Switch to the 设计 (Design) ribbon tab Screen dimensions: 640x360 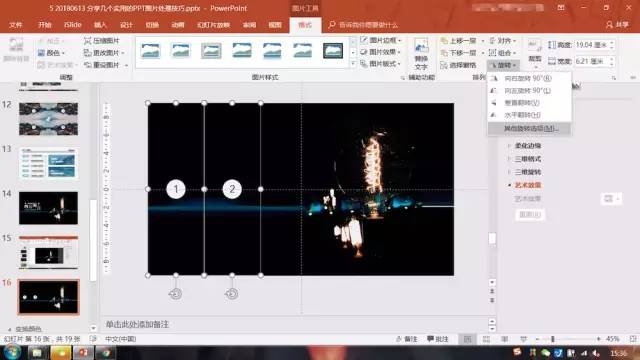point(126,25)
